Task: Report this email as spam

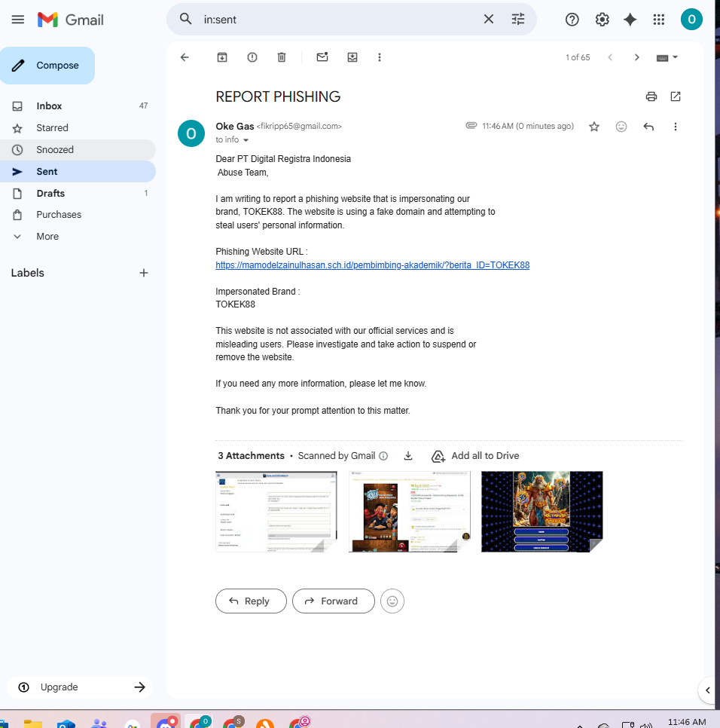Action: click(252, 57)
